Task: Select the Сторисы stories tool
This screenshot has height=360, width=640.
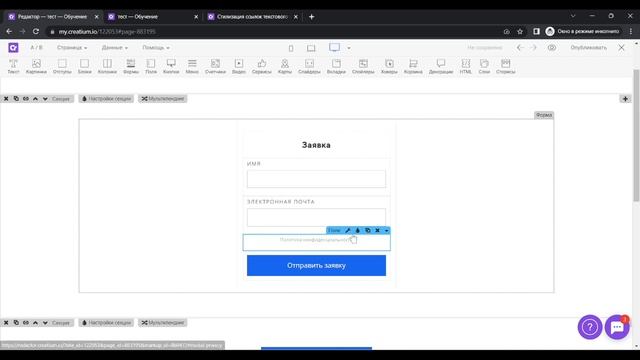Action: click(505, 66)
